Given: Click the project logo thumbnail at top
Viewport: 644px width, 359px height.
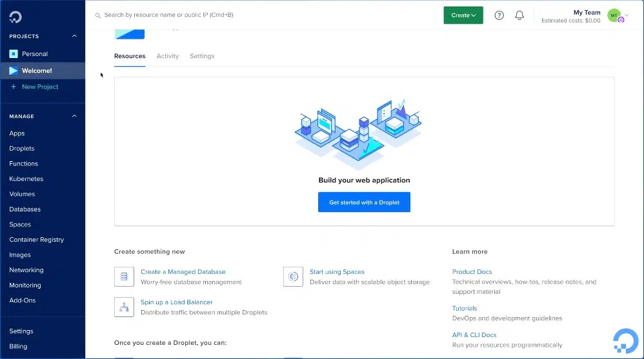Looking at the screenshot, I should click(x=129, y=34).
